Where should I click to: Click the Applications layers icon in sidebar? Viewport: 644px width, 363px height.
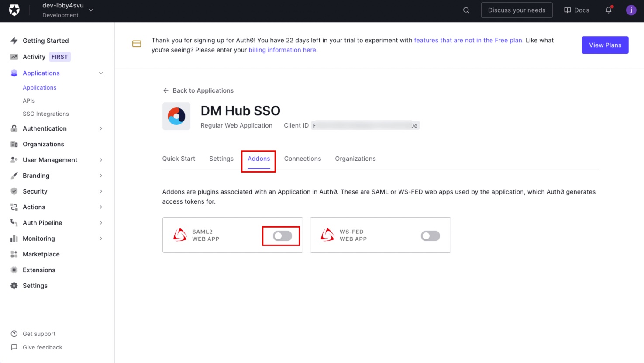point(14,73)
